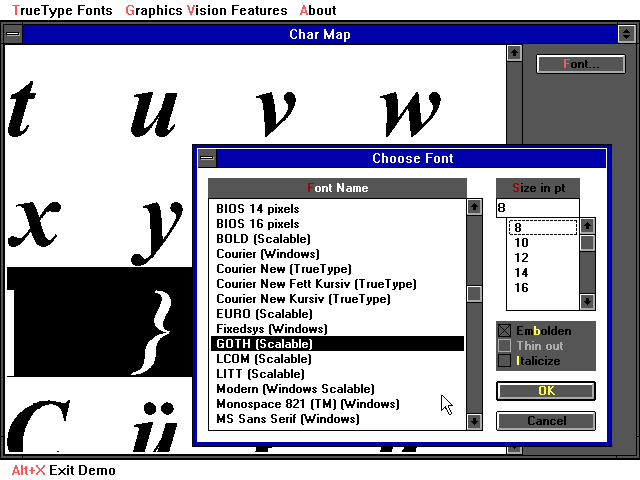This screenshot has height=480, width=640.
Task: Click the size list scroll down arrow
Action: [x=587, y=301]
